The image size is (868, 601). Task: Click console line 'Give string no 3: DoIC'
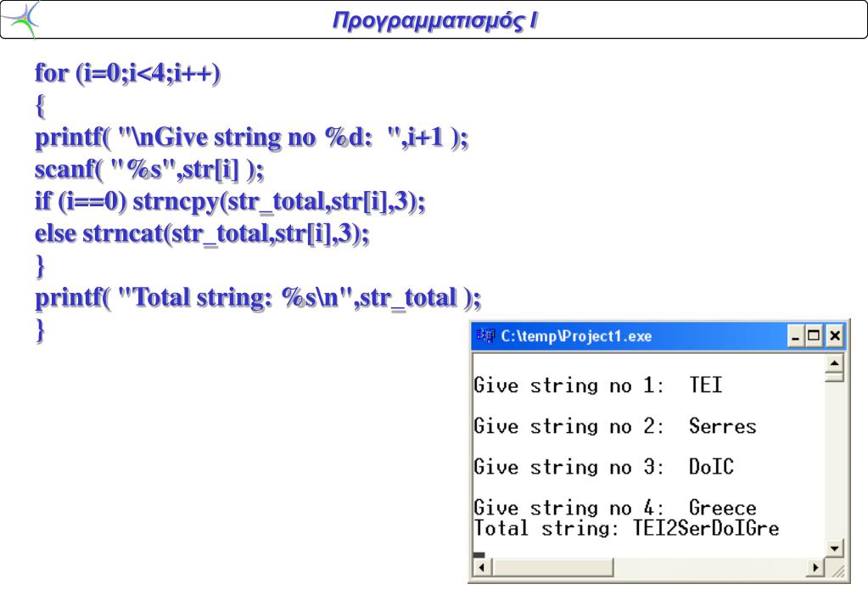tap(604, 466)
